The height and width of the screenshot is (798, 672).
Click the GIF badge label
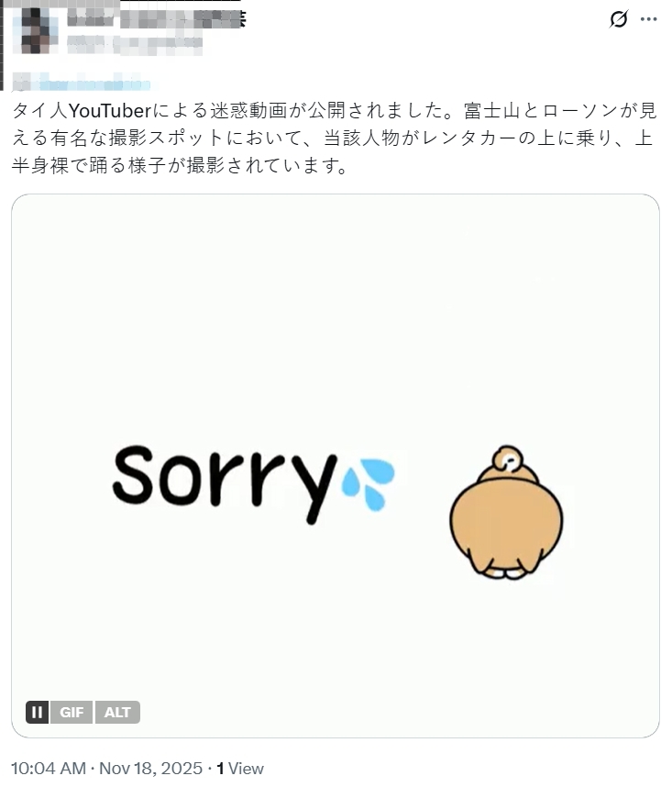point(72,712)
